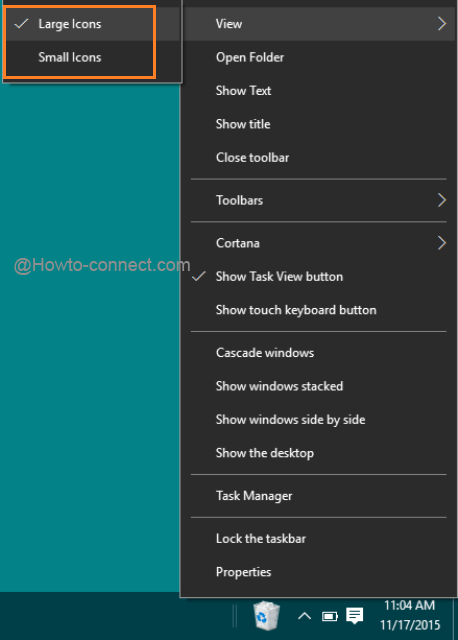Viewport: 458px width, 640px height.
Task: Switch to Small Icons view option
Action: (93, 58)
